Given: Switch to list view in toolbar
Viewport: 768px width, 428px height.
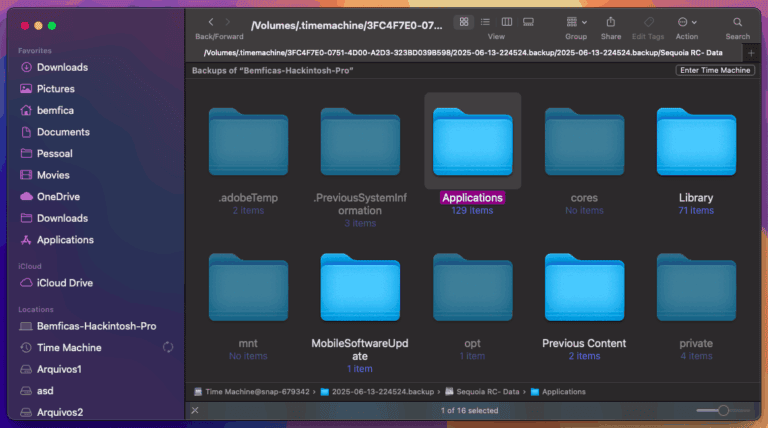Looking at the screenshot, I should [485, 21].
